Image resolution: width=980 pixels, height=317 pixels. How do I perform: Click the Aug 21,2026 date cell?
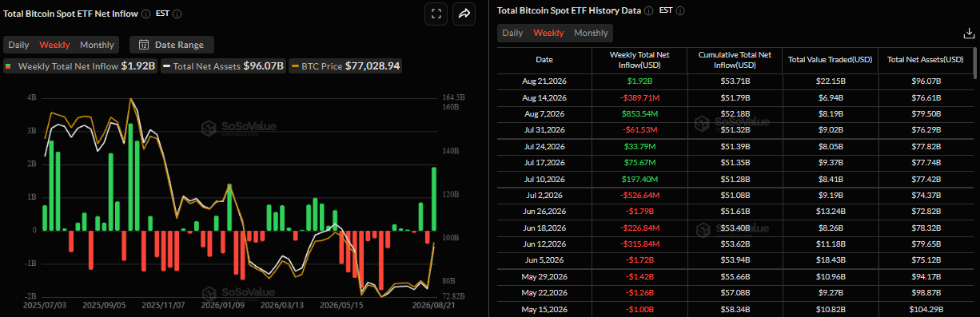(544, 81)
